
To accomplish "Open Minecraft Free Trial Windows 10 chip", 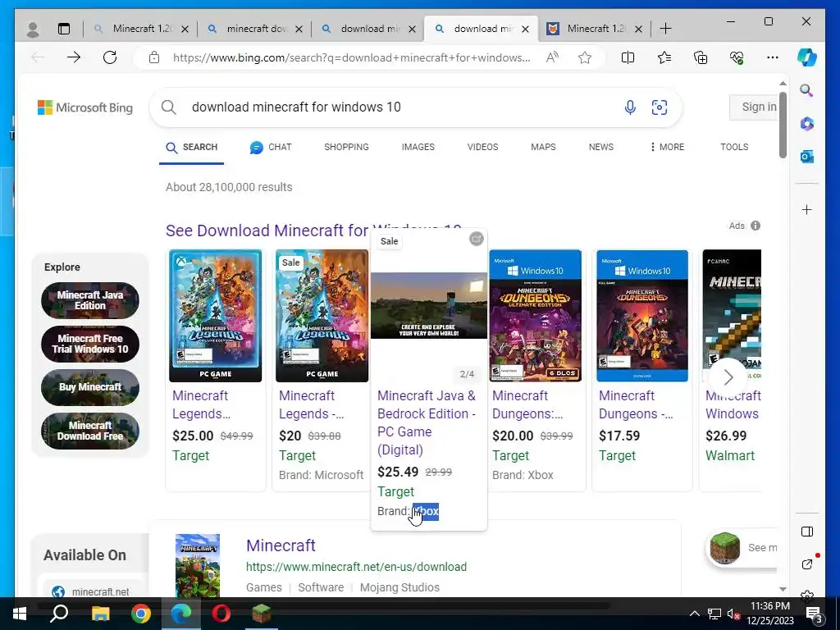I will pyautogui.click(x=90, y=344).
